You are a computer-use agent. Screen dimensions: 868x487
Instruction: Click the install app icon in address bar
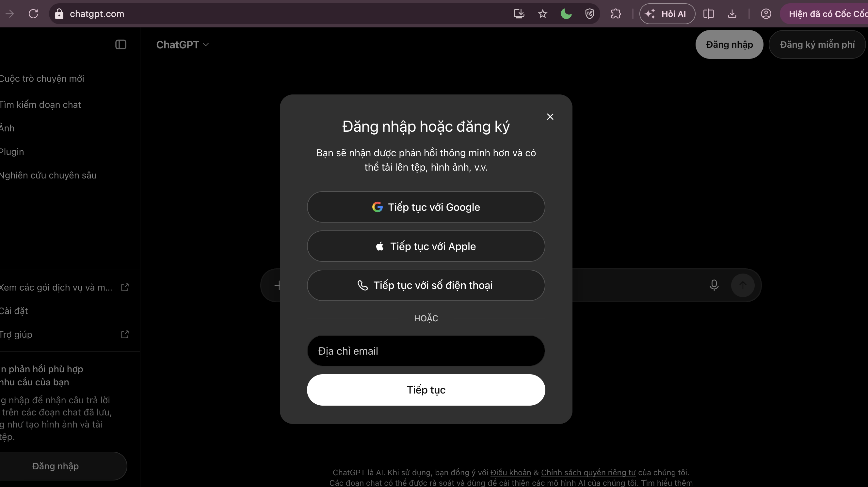tap(519, 14)
